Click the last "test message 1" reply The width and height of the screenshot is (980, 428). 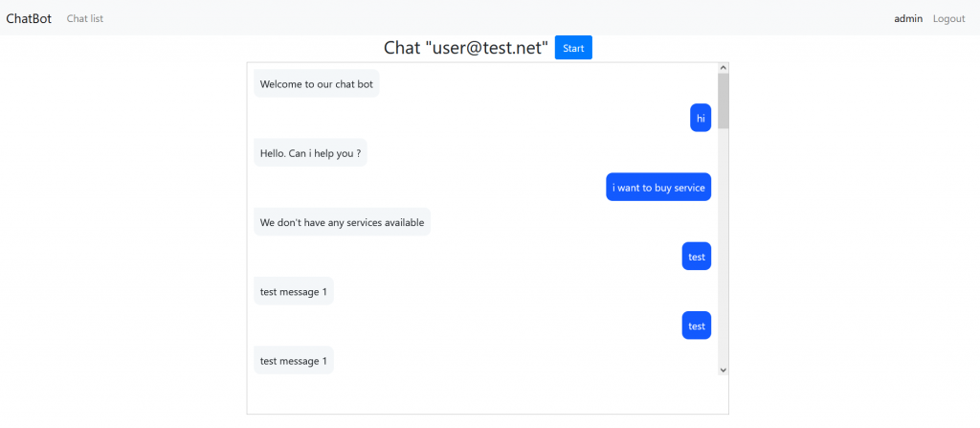pyautogui.click(x=294, y=361)
